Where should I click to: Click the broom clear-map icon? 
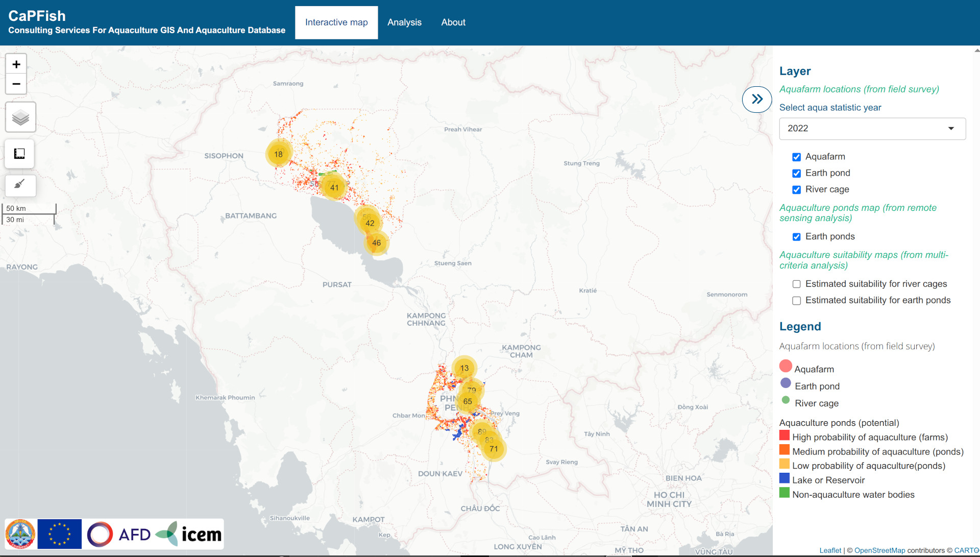[x=19, y=185]
